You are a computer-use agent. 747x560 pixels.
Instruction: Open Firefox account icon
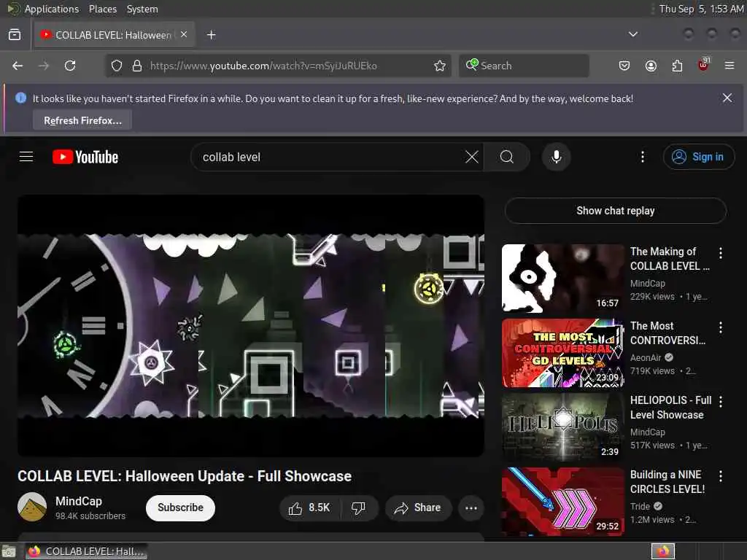point(651,66)
